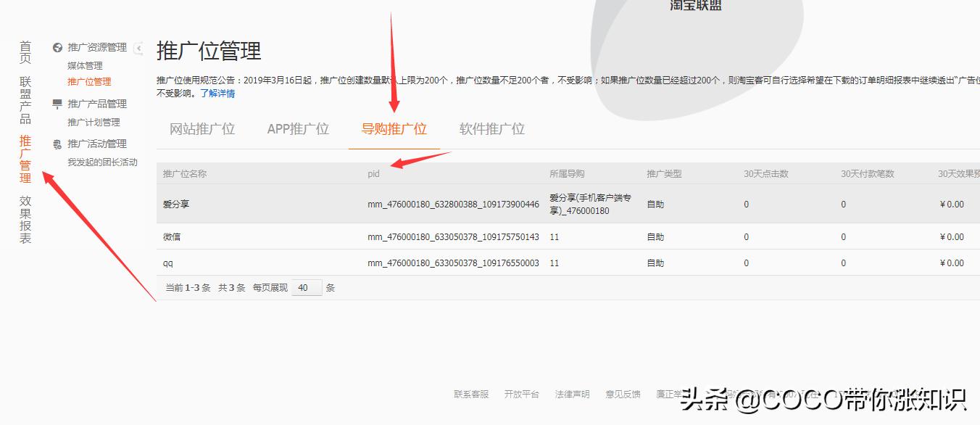The height and width of the screenshot is (425, 980).
Task: Click the 推广活动管理 icon in sidebar
Action: [57, 144]
